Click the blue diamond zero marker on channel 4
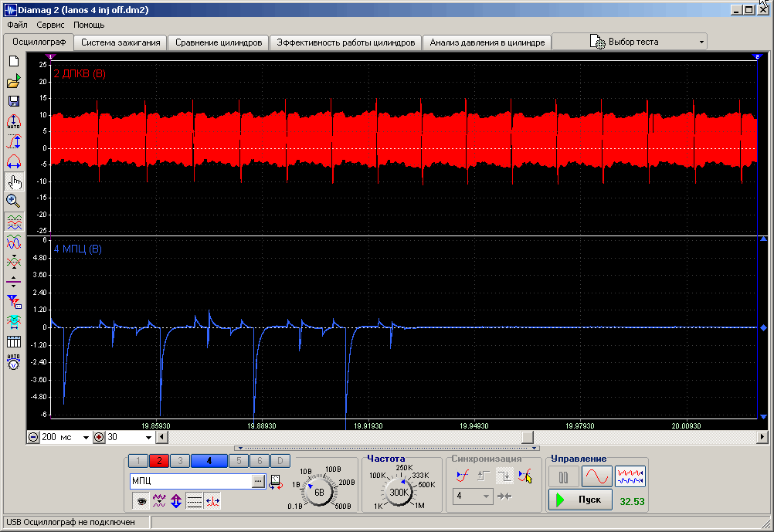Image resolution: width=774 pixels, height=532 pixels. point(763,327)
